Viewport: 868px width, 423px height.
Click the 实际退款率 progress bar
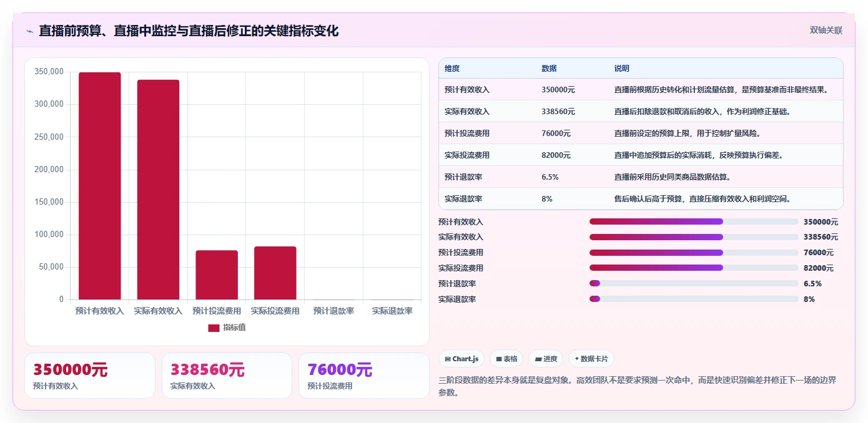click(x=694, y=299)
